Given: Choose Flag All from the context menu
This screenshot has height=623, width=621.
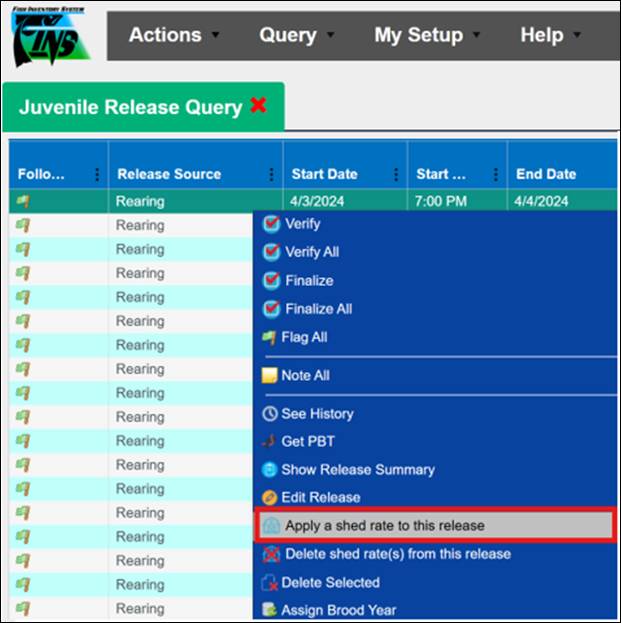Looking at the screenshot, I should pyautogui.click(x=304, y=337).
